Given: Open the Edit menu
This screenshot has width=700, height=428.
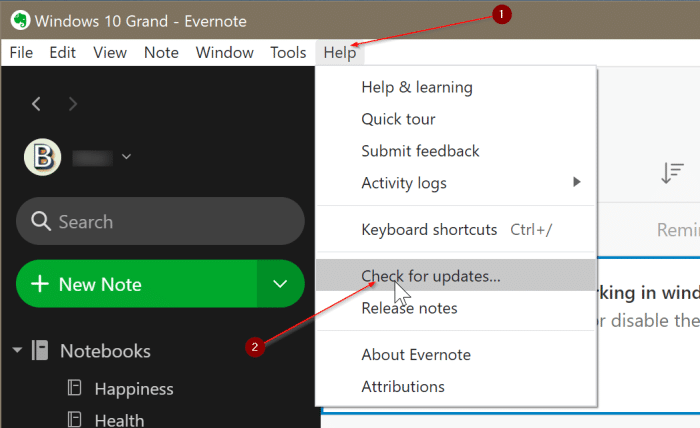Looking at the screenshot, I should pyautogui.click(x=62, y=53).
